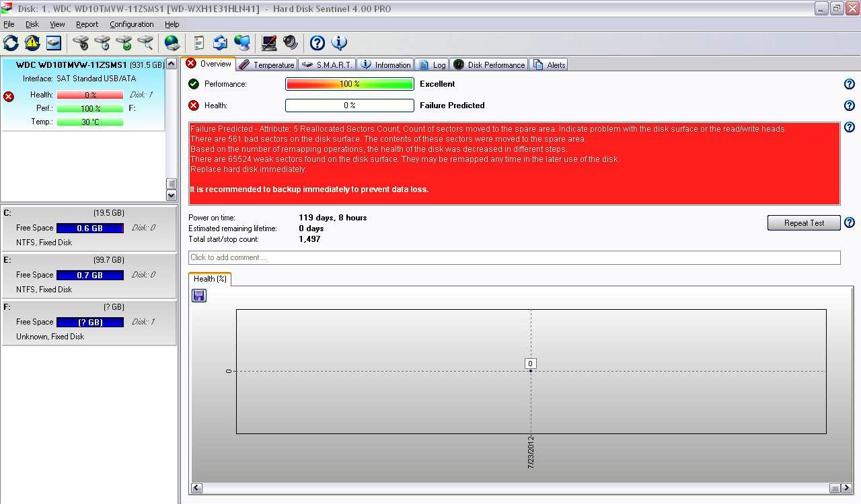Click the '0 days' remaining lifetime value
The image size is (861, 504).
311,228
